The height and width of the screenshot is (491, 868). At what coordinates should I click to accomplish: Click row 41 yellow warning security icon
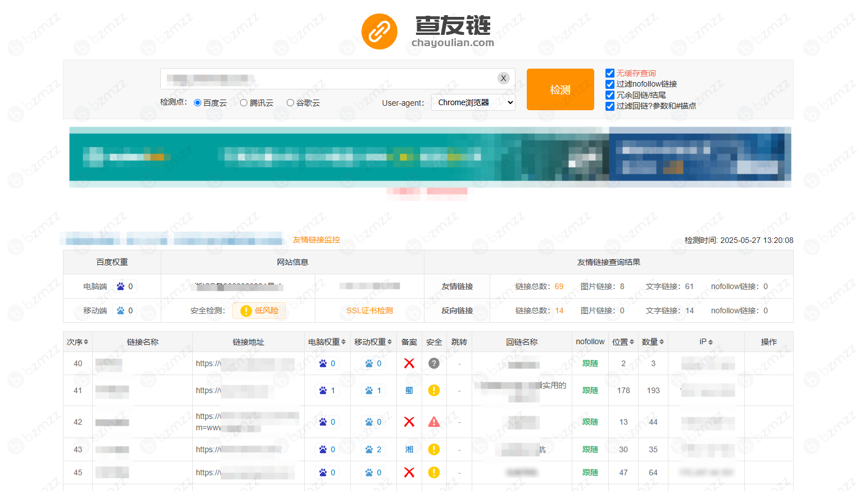(434, 390)
